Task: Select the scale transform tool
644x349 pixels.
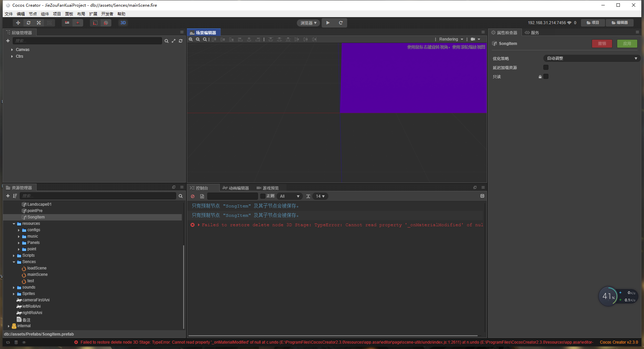Action: [x=39, y=23]
